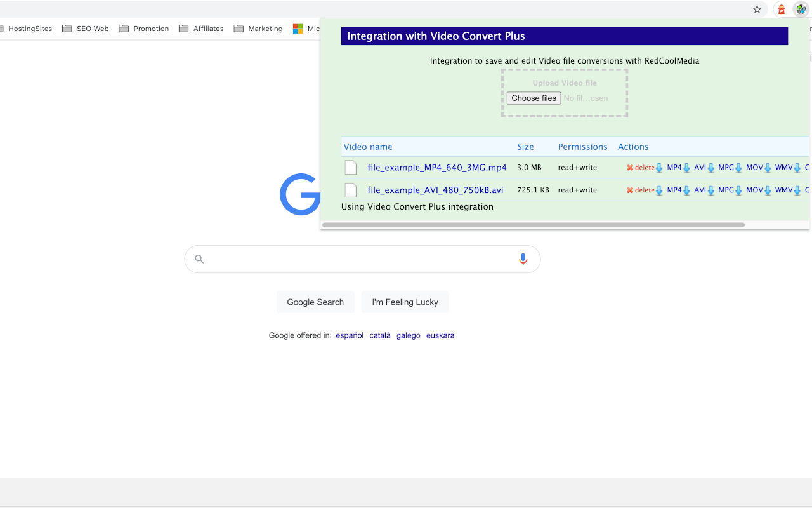This screenshot has height=508, width=812.
Task: Convert the MP4 file to AVI format
Action: tap(700, 168)
